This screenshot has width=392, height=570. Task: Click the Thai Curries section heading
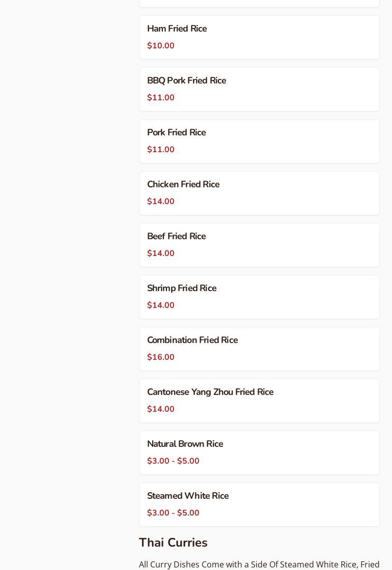(x=173, y=543)
